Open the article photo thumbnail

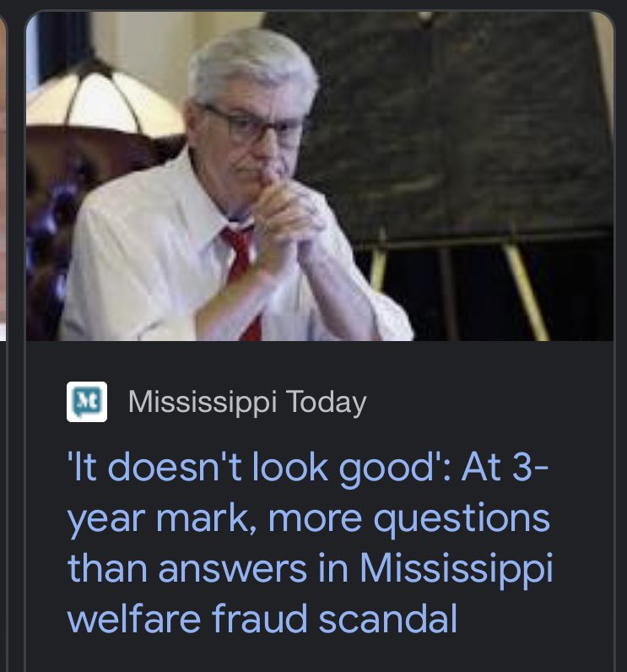pos(320,176)
